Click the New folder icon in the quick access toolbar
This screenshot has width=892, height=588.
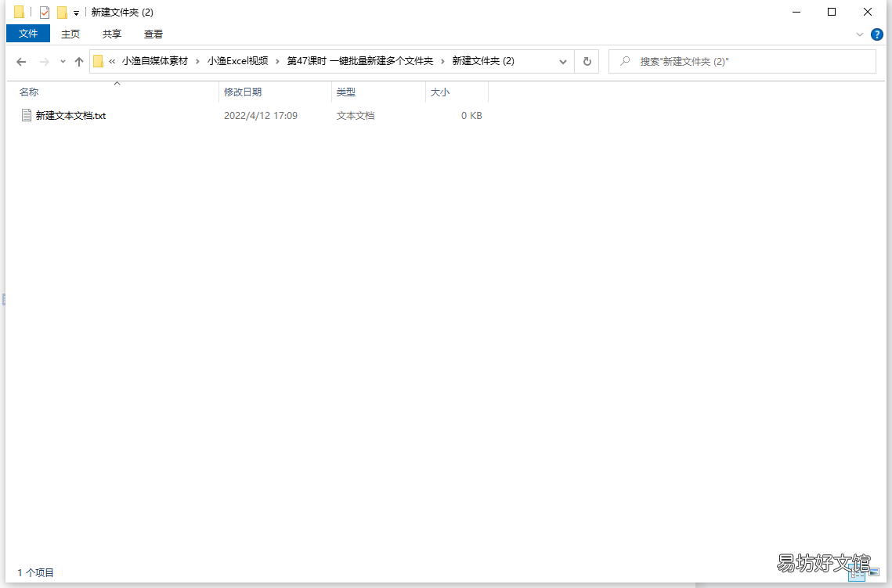tap(62, 12)
